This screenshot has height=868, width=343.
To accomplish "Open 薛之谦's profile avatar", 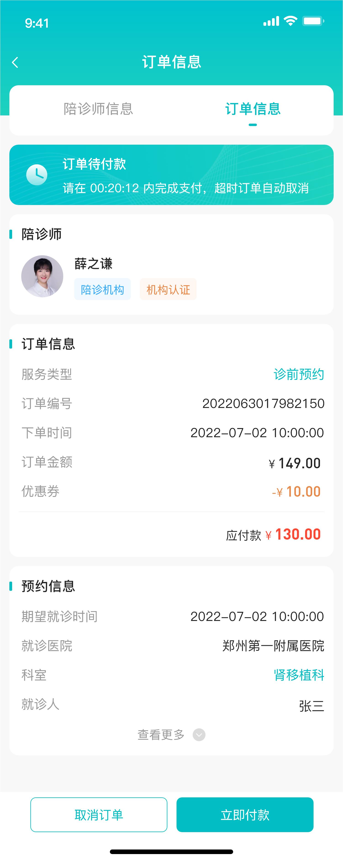I will pos(42,276).
